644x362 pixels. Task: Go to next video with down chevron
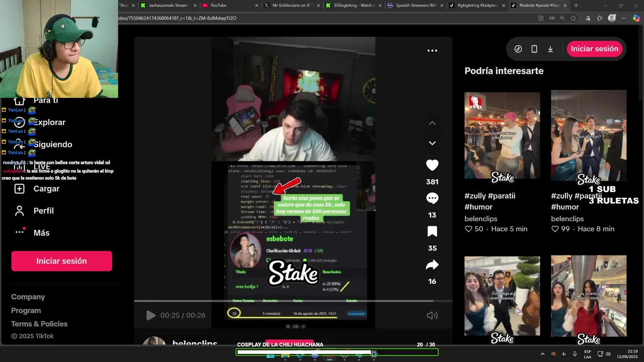[x=432, y=143]
